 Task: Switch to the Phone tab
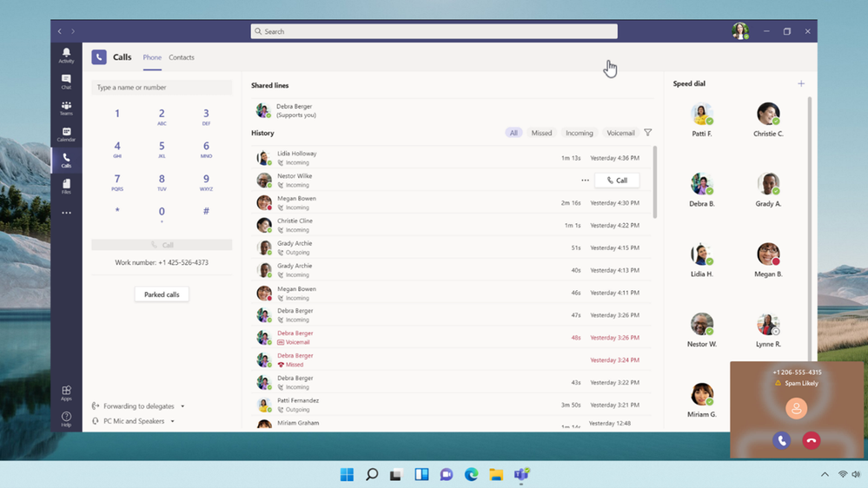tap(152, 57)
